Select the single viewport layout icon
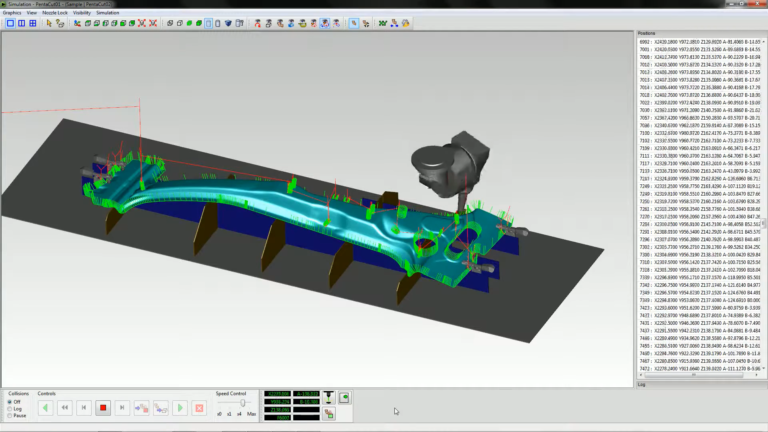768x432 pixels. pos(10,23)
